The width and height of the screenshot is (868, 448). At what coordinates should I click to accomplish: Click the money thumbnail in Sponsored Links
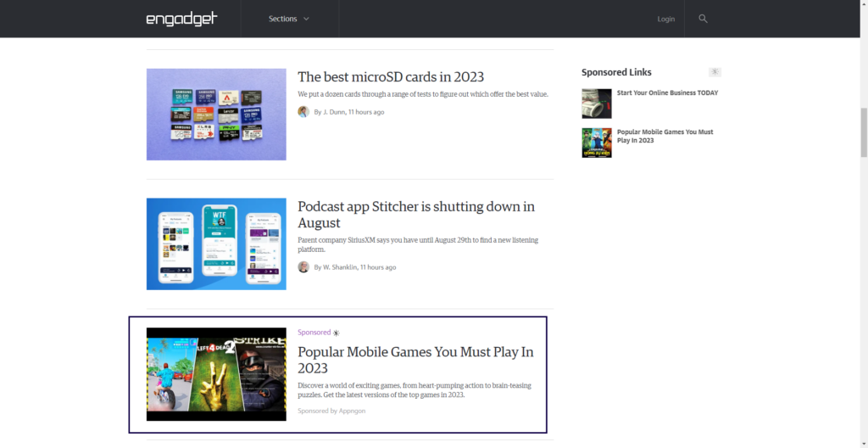click(597, 104)
